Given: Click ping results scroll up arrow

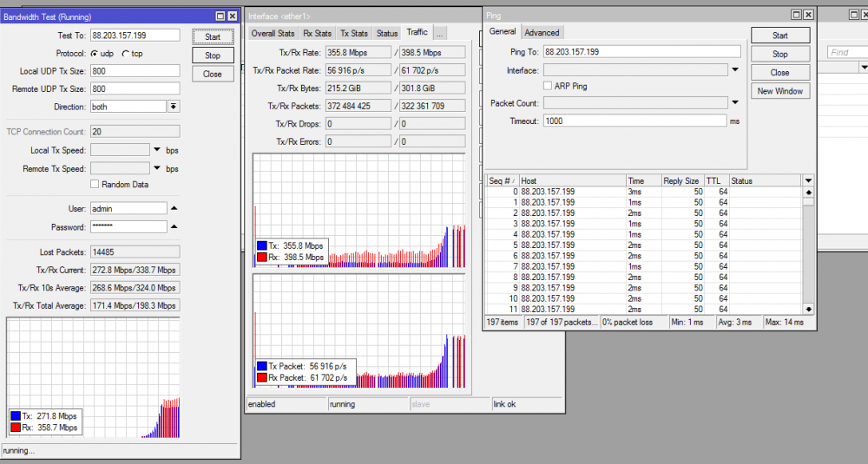Looking at the screenshot, I should [808, 192].
